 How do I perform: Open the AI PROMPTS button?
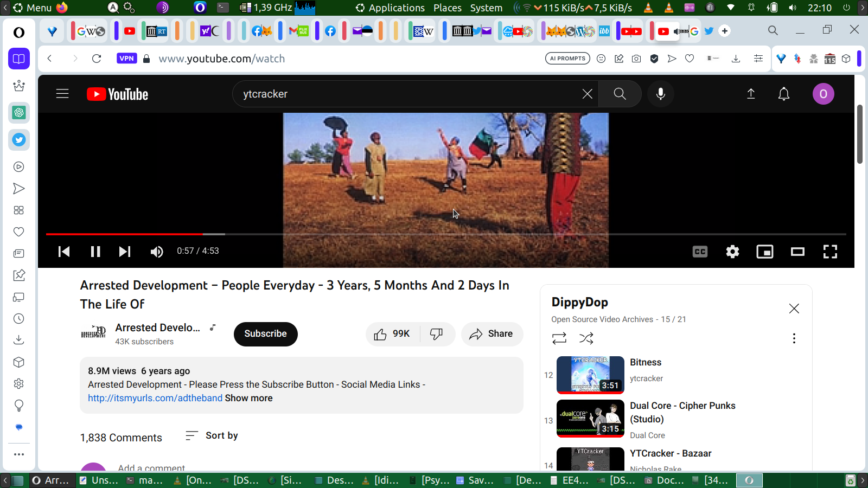pyautogui.click(x=567, y=59)
